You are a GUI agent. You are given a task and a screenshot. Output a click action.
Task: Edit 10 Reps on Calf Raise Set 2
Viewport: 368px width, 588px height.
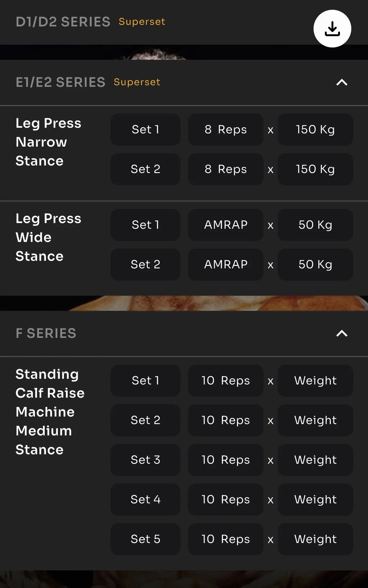point(225,420)
